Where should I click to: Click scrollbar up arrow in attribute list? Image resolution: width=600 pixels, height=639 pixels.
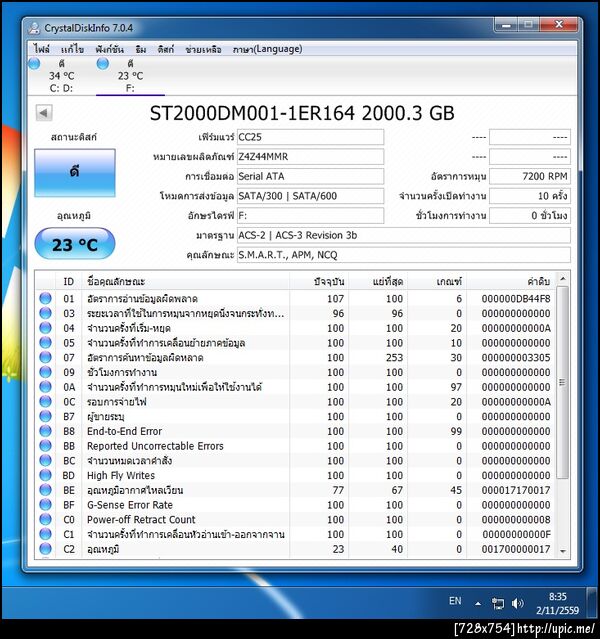pyautogui.click(x=563, y=279)
